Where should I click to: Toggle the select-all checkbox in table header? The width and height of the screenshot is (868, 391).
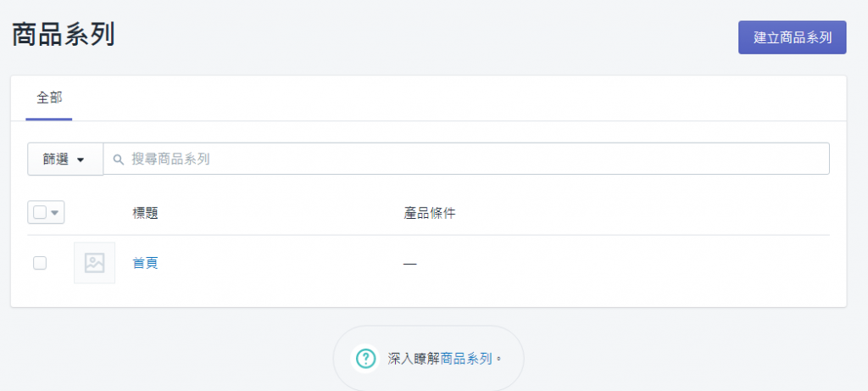tap(40, 212)
